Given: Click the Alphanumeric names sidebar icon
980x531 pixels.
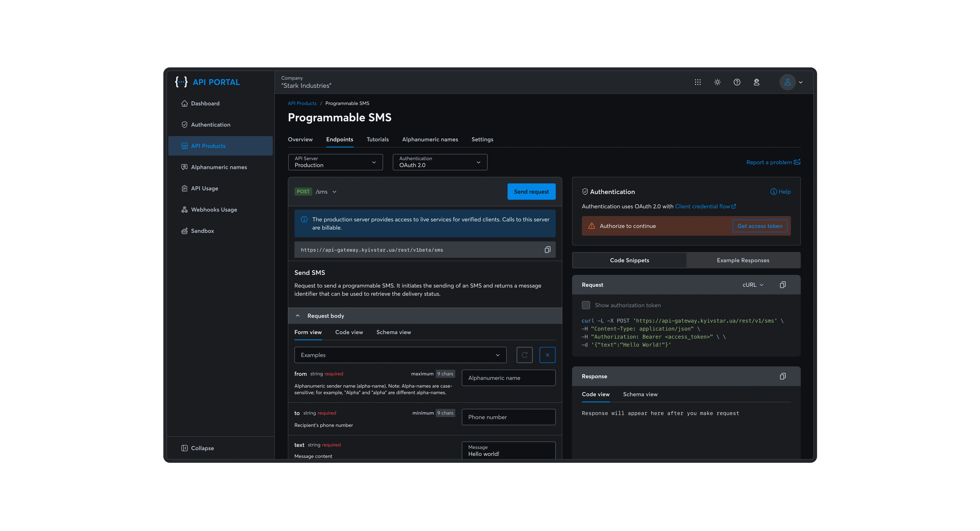Looking at the screenshot, I should tap(185, 167).
